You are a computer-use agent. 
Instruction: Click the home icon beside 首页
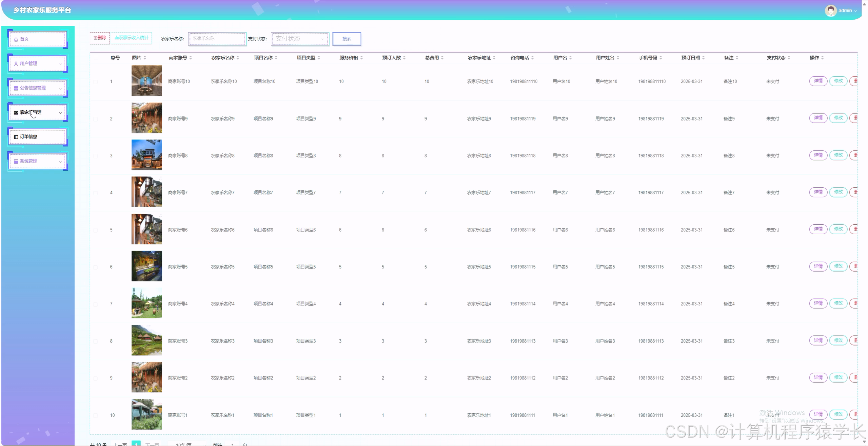coord(16,39)
